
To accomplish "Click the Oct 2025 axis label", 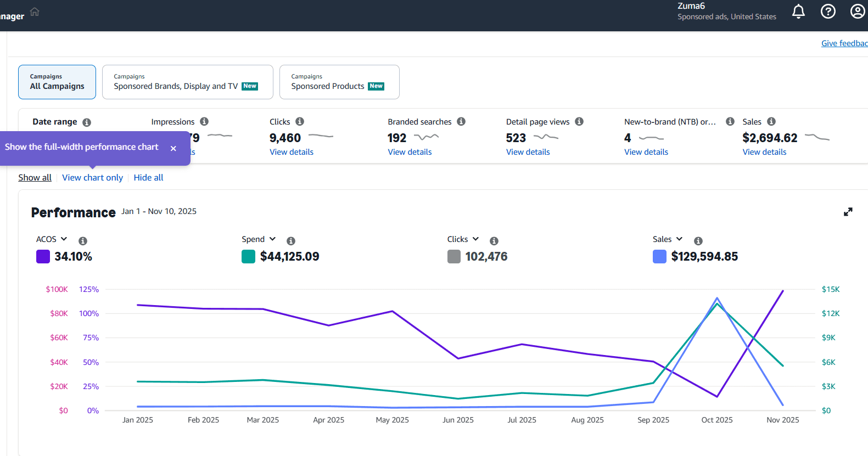I will pos(717,420).
